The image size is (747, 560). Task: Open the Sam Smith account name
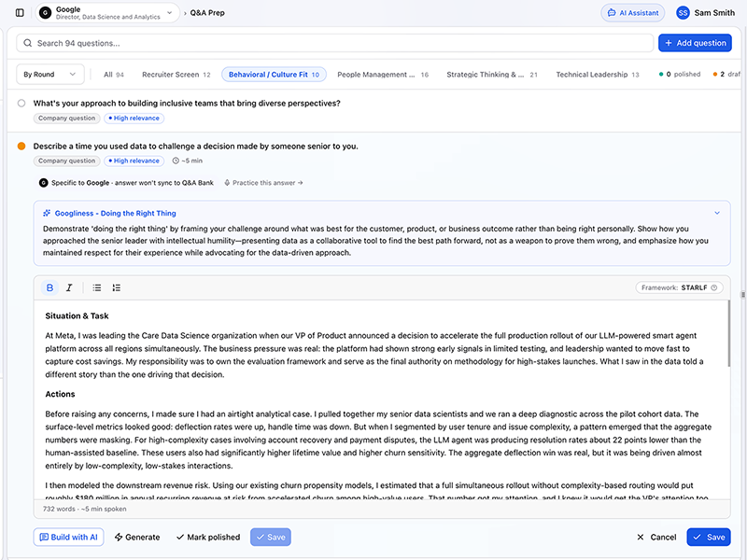714,13
